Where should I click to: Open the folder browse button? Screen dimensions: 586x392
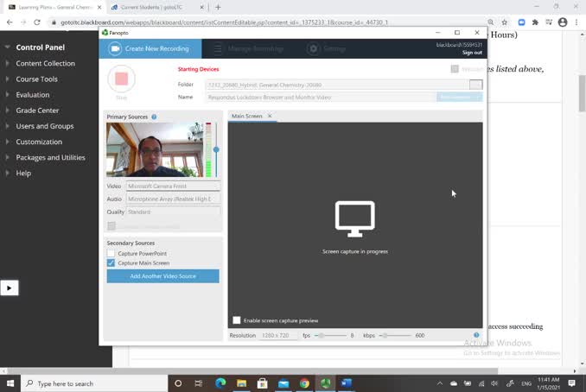pos(475,85)
